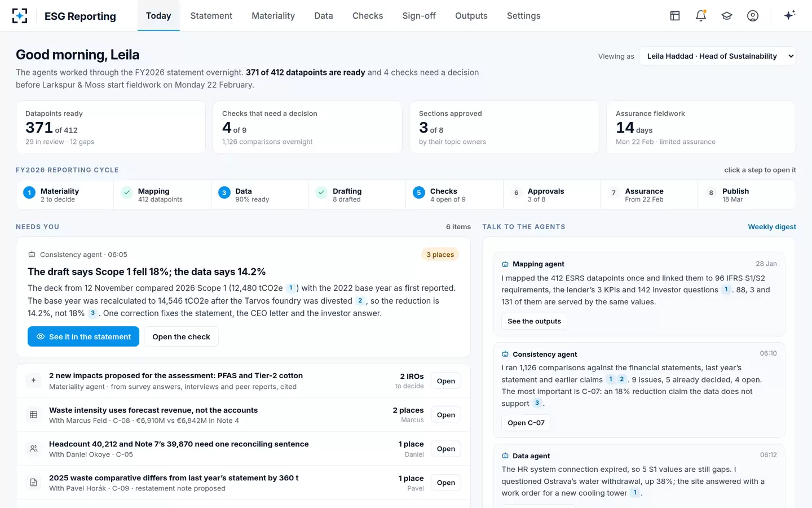812x508 pixels.
Task: Open the Approvals step, 3 of 8
Action: (x=552, y=195)
